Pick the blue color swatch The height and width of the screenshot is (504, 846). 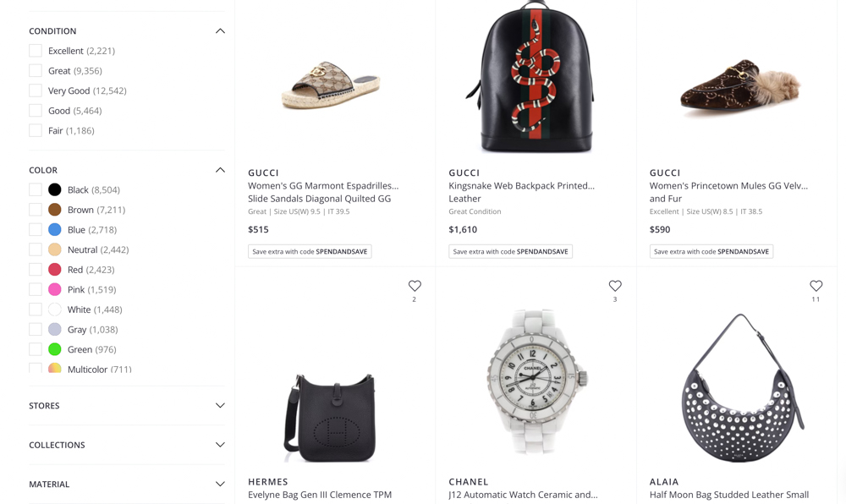click(55, 230)
